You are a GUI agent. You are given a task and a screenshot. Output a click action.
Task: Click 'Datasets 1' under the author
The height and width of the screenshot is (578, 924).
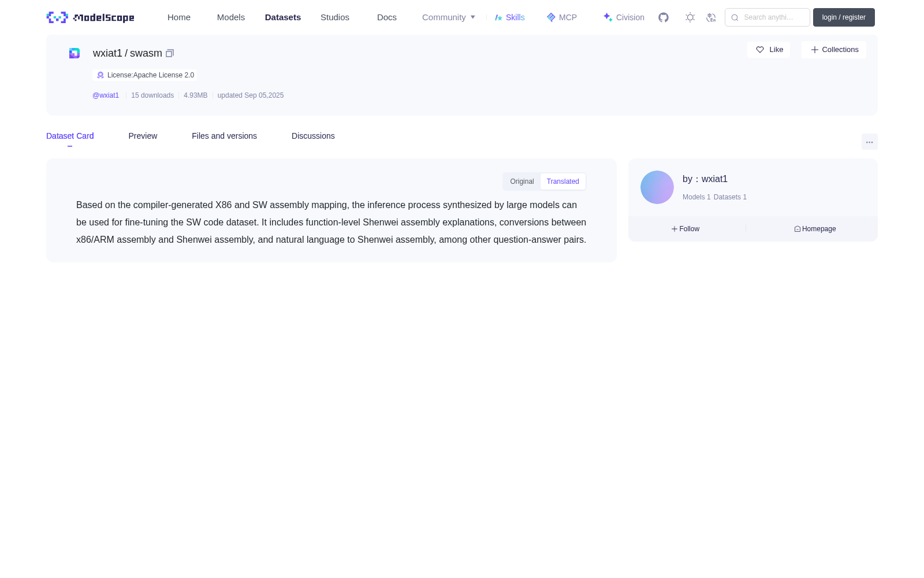tap(730, 197)
